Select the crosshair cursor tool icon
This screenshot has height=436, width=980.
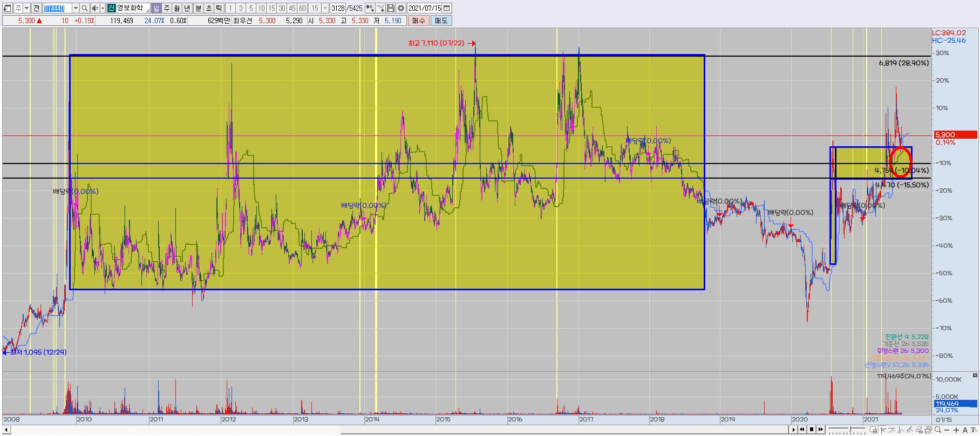coord(883,430)
